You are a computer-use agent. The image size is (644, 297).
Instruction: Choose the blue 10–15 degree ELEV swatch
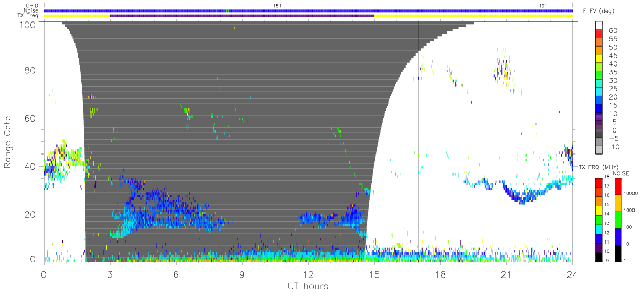pyautogui.click(x=599, y=109)
